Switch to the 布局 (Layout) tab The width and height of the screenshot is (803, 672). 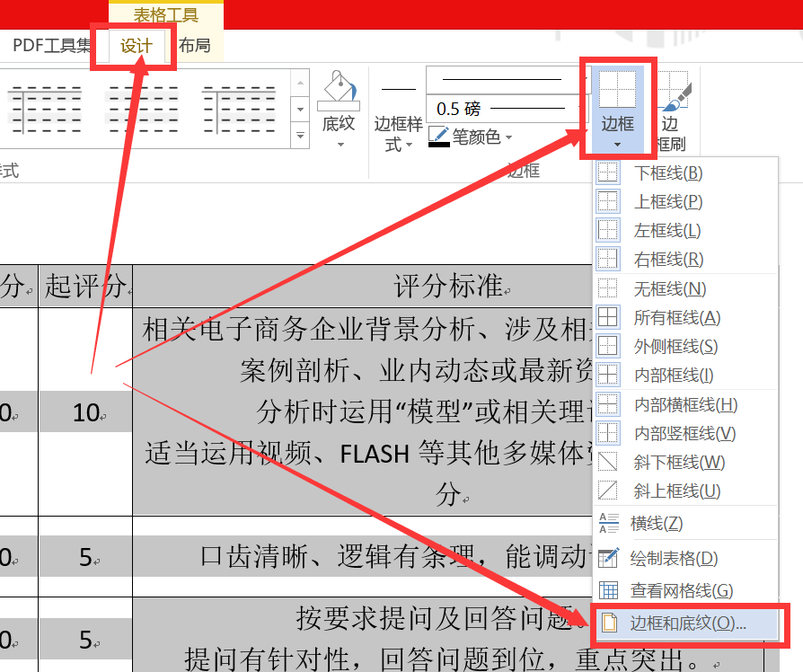tap(195, 46)
